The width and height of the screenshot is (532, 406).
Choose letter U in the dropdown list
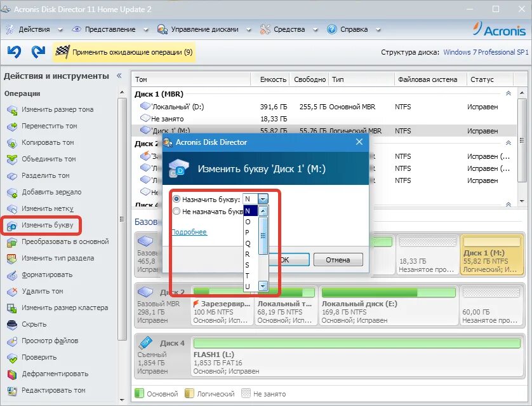coord(251,287)
